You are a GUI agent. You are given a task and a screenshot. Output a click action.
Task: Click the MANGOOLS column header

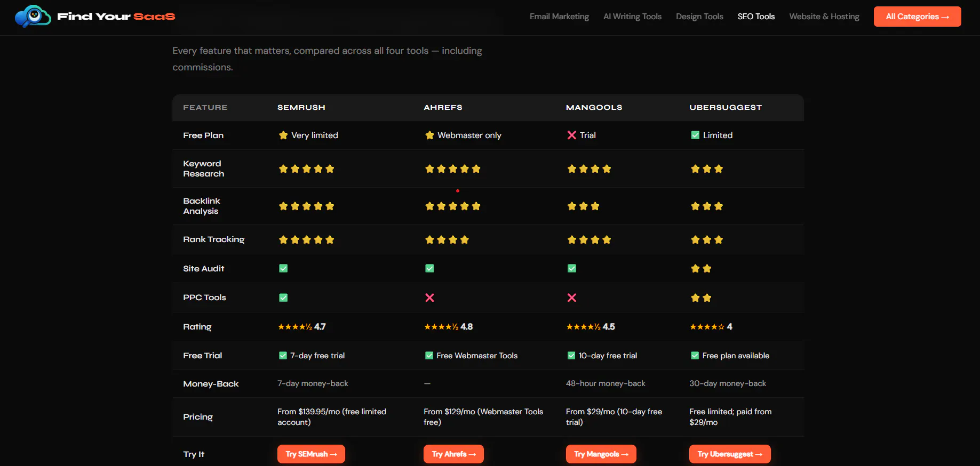click(x=594, y=108)
